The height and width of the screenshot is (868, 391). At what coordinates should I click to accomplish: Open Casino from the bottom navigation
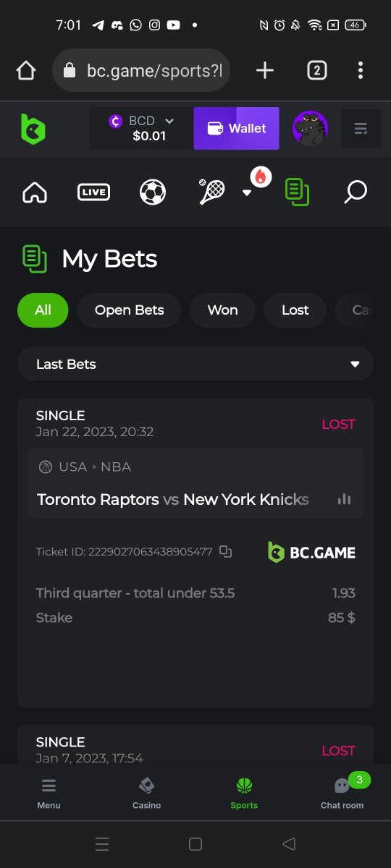pos(146,793)
